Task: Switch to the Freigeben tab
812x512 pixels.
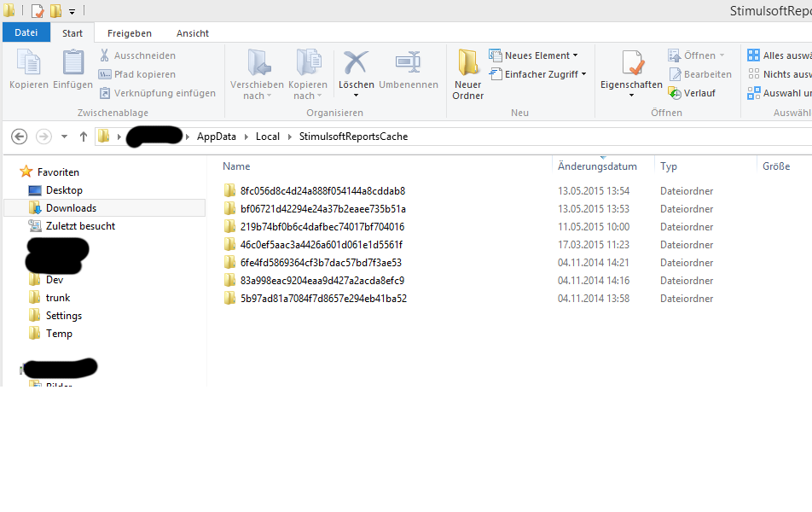Action: [130, 33]
